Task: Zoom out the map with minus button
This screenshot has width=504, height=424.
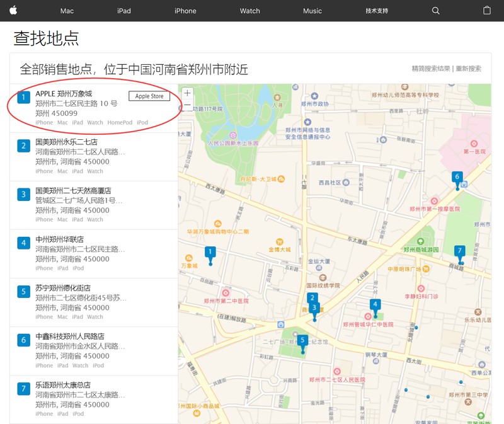Action: coord(187,105)
